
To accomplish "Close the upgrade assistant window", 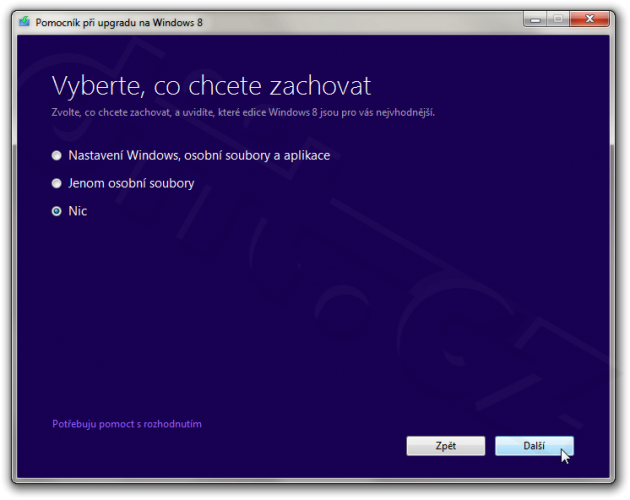I will (x=589, y=19).
